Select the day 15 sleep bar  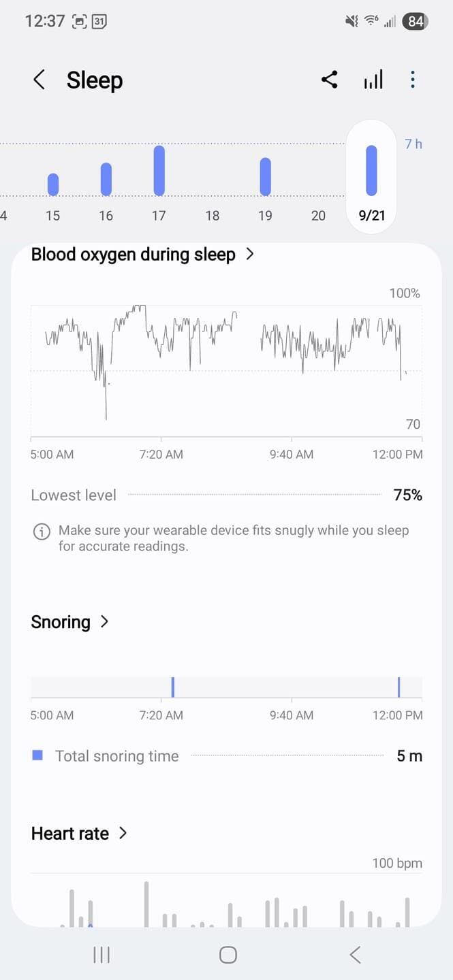point(53,184)
